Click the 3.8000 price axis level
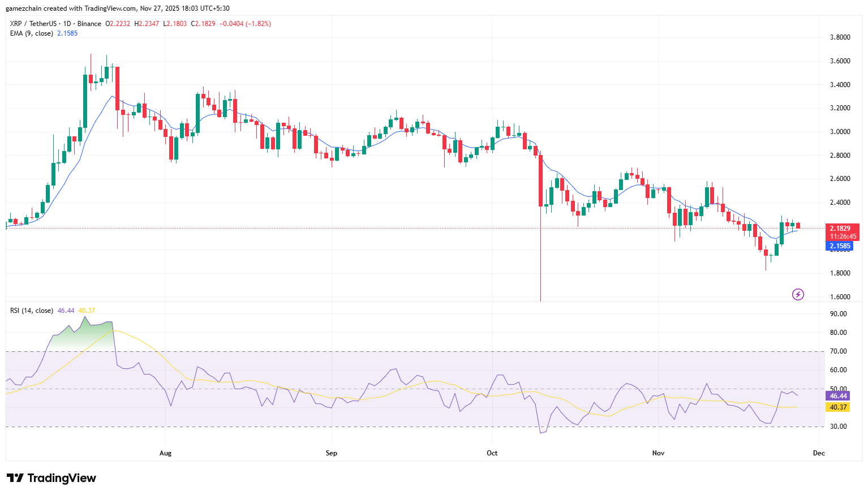This screenshot has height=495, width=868. pyautogui.click(x=840, y=37)
